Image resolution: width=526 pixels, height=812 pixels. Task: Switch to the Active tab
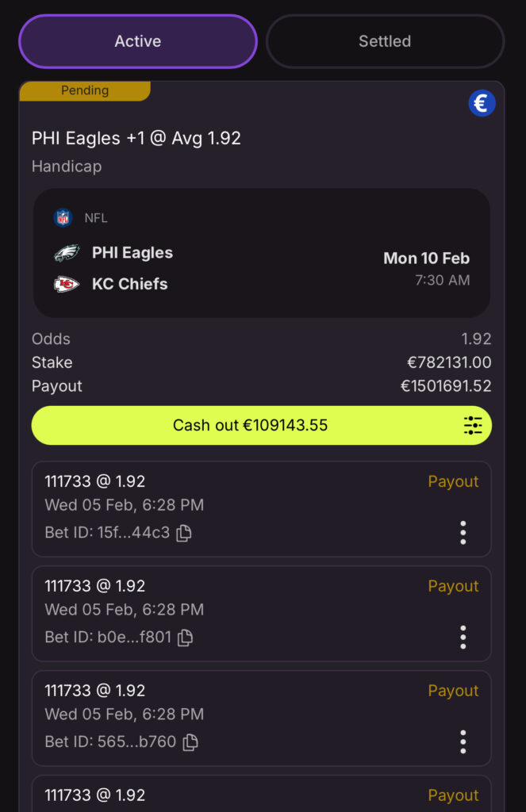tap(138, 41)
